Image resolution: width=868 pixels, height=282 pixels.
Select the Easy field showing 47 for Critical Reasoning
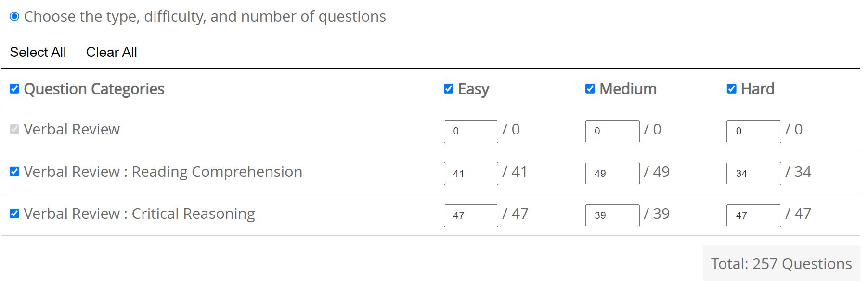point(470,215)
